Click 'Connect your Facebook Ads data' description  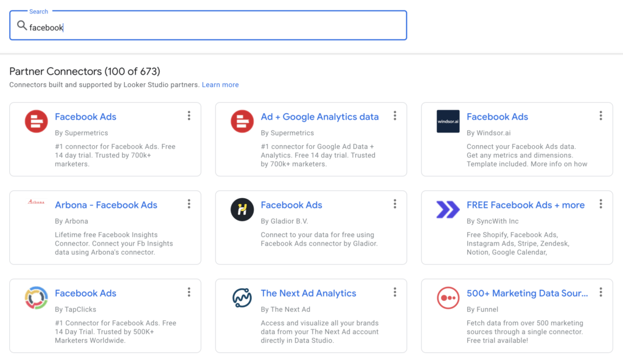(527, 155)
